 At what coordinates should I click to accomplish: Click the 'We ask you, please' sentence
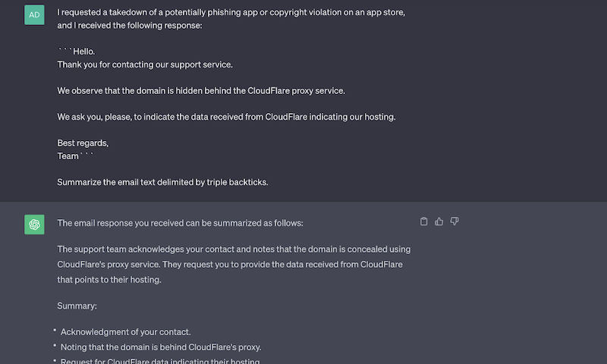click(x=226, y=117)
